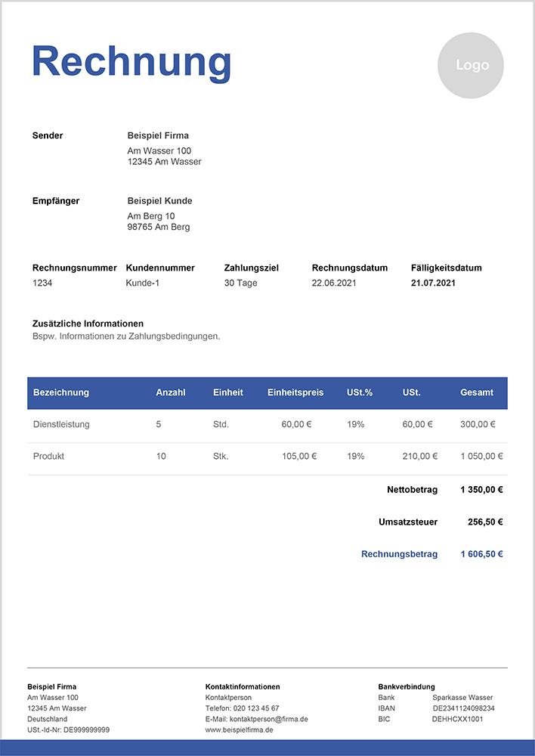
Task: Click the invoice date 22.06.2021
Action: click(x=333, y=283)
